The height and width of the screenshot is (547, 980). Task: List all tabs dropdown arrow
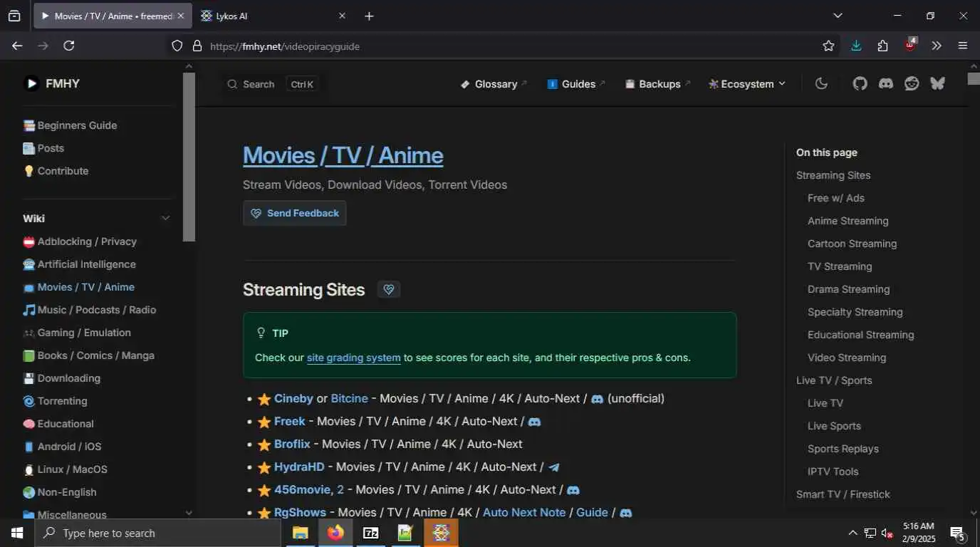point(838,16)
